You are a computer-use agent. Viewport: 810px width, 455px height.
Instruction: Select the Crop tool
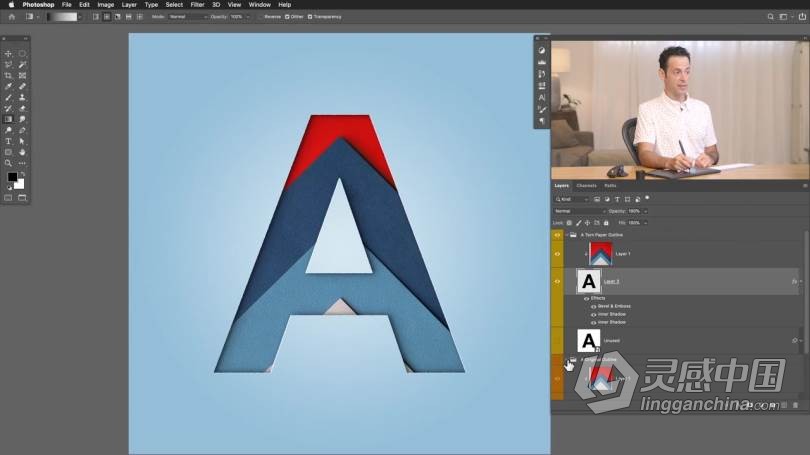8,75
